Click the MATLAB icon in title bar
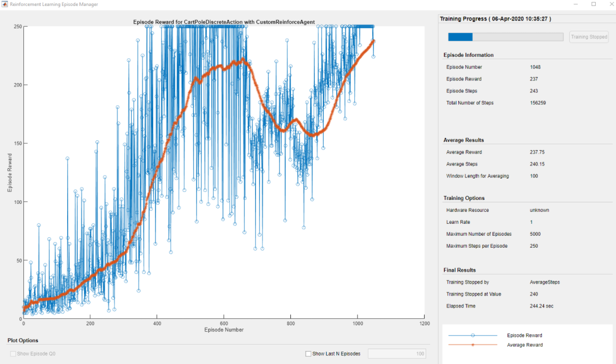Viewport: 616px width, 364px height. (5, 4)
